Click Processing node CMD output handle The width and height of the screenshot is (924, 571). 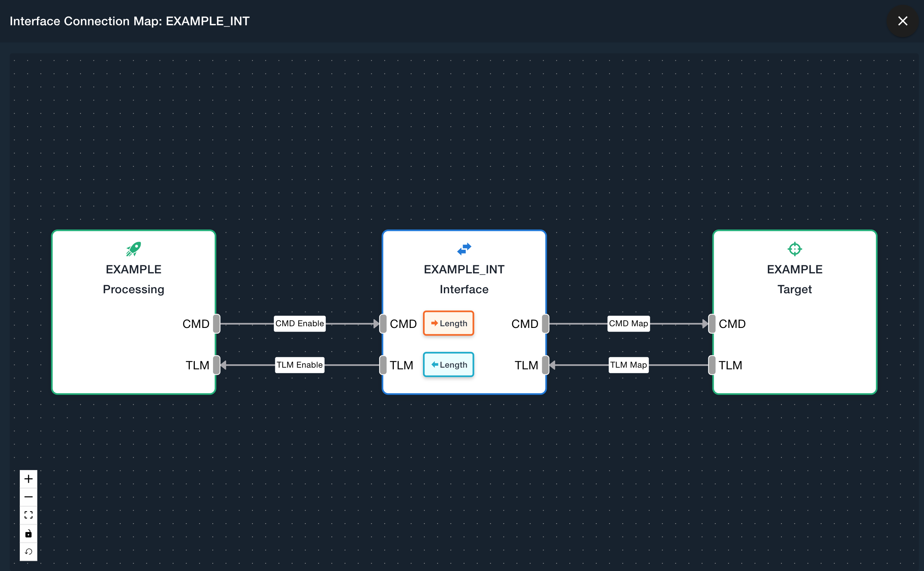(217, 324)
